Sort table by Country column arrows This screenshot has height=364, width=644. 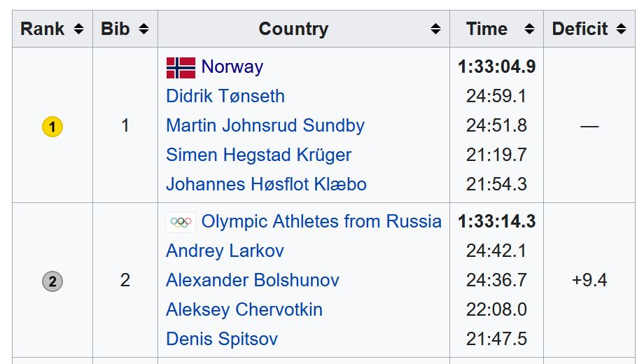(x=435, y=29)
